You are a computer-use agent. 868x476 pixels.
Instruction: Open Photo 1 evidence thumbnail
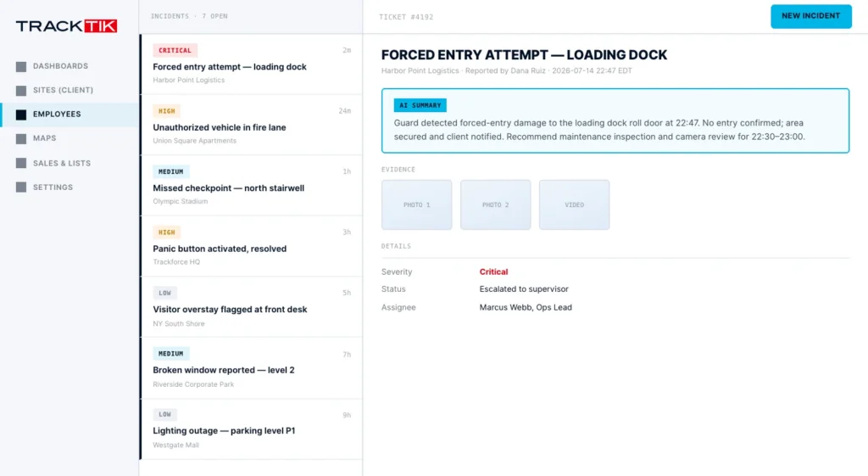click(416, 204)
